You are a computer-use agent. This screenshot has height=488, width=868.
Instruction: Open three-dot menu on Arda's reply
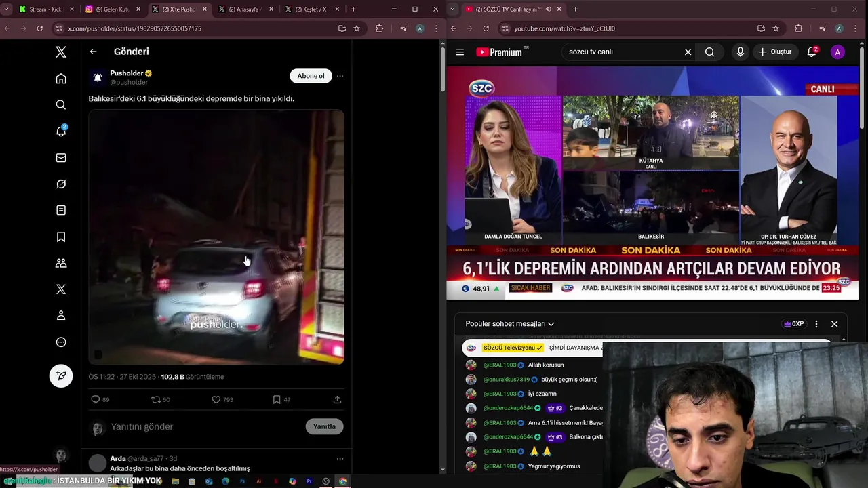click(x=340, y=459)
